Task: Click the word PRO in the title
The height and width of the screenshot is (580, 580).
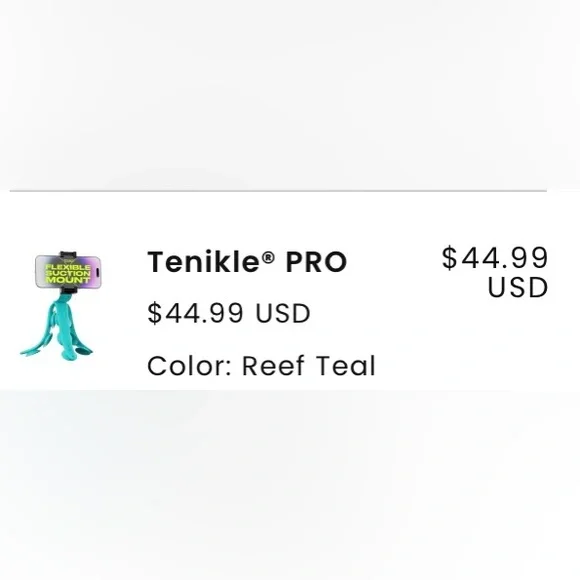Action: coord(316,262)
